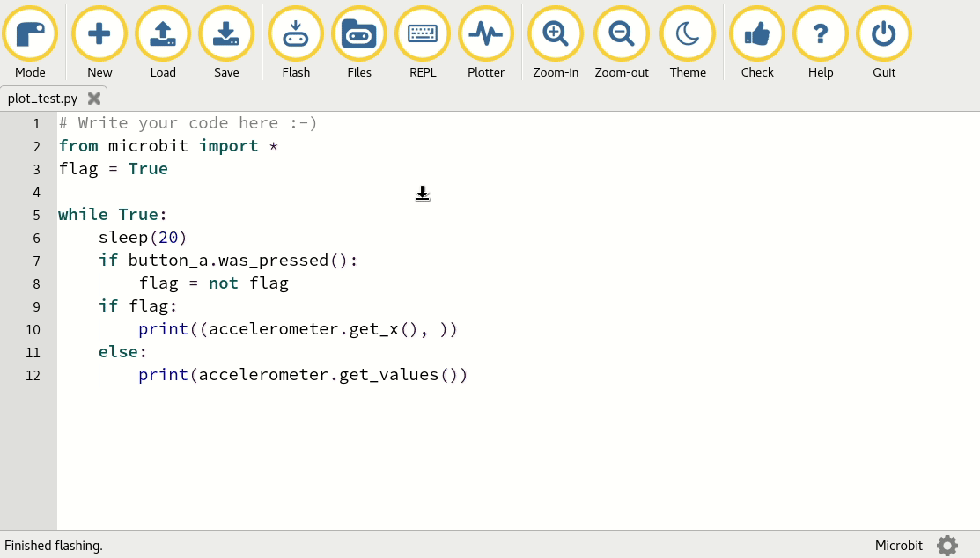Zoom in on the editor text
Image resolution: width=980 pixels, height=558 pixels.
point(556,35)
